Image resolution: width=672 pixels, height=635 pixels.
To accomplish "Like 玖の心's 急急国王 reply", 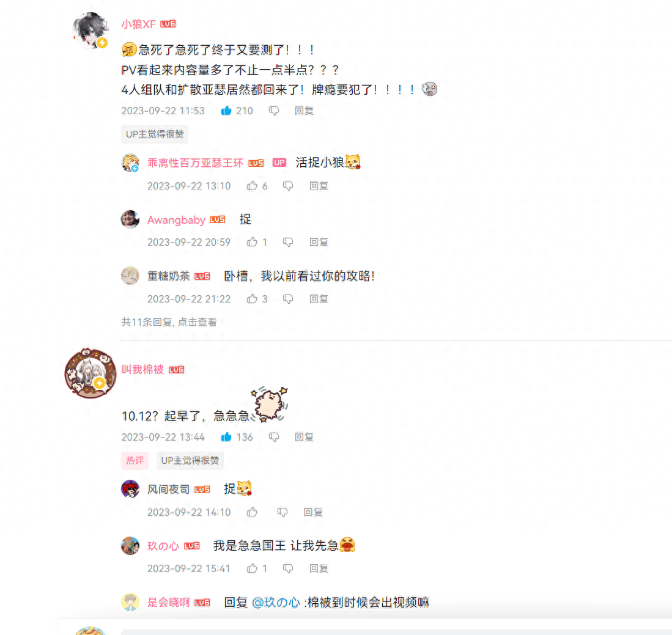I will coord(252,568).
